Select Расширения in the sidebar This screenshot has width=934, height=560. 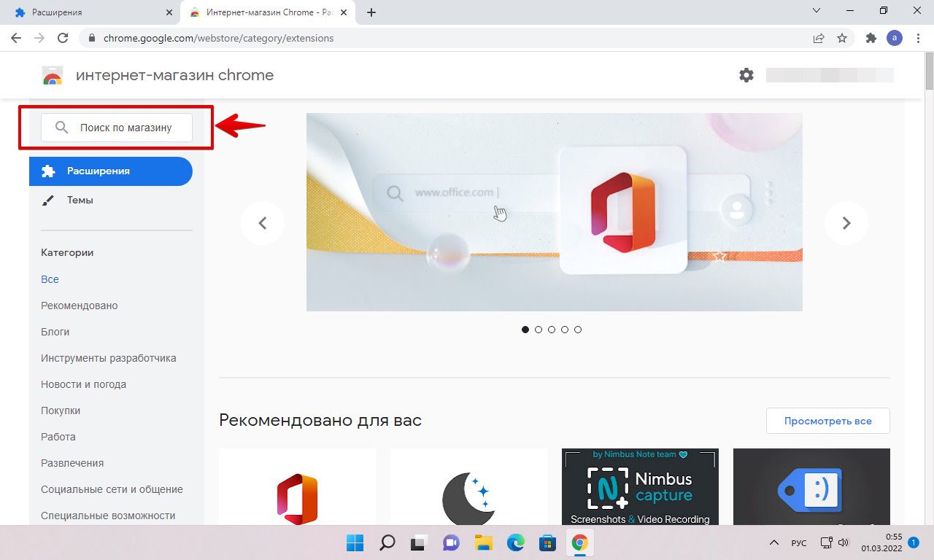(111, 171)
